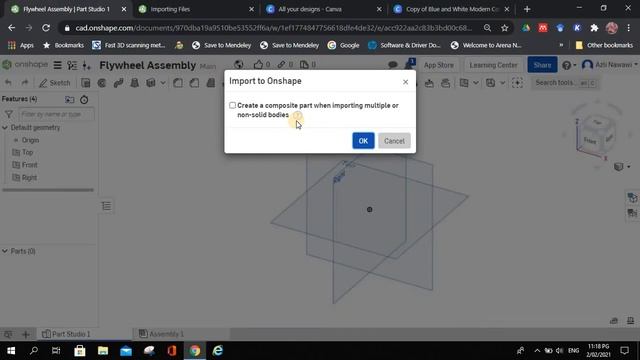640x360 pixels.
Task: Cancel the Import to Onshape dialog
Action: (x=394, y=141)
